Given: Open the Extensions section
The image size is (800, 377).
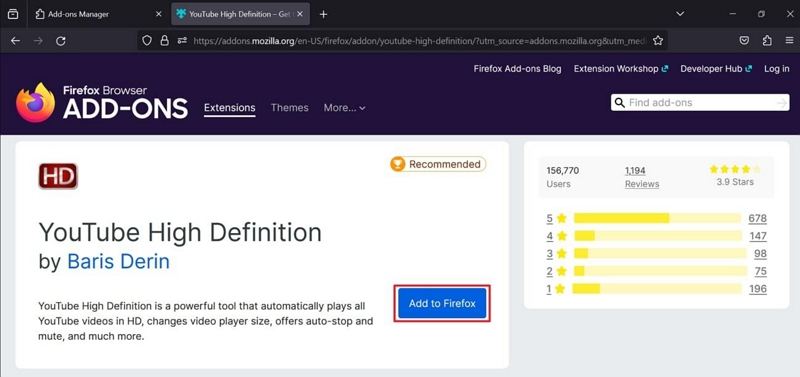Looking at the screenshot, I should coord(230,108).
